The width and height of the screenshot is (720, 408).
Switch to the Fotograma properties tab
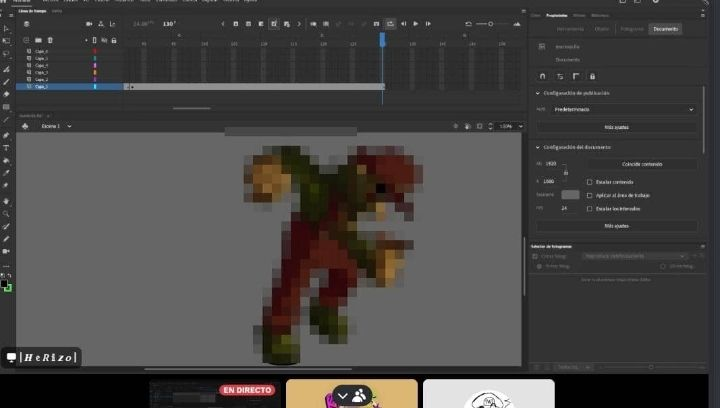point(632,29)
